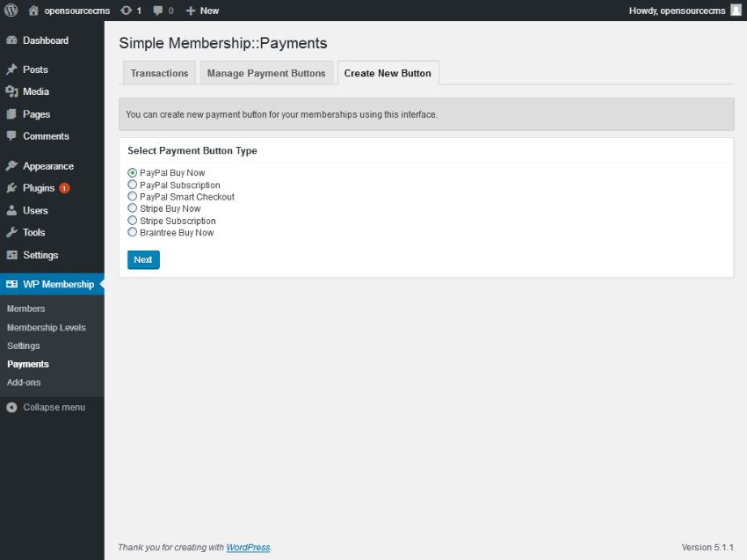The height and width of the screenshot is (560, 747).
Task: Select the Braintree Buy Now radio button
Action: point(132,232)
